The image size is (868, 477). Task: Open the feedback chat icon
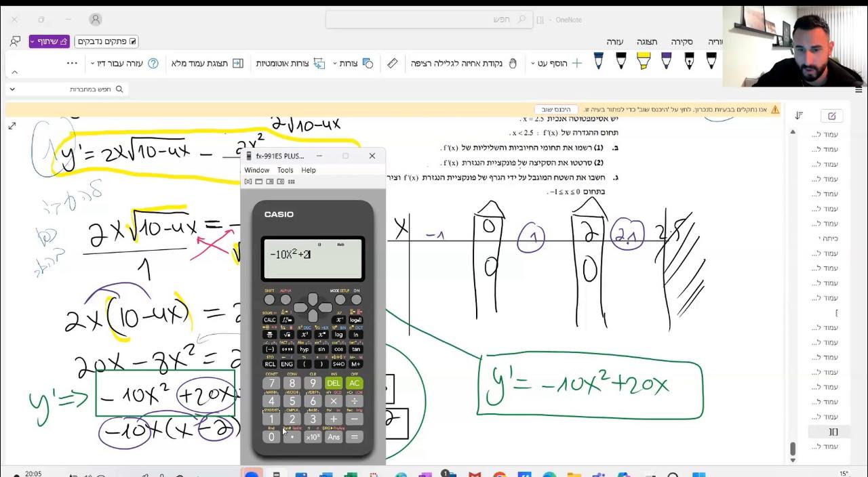coord(15,41)
